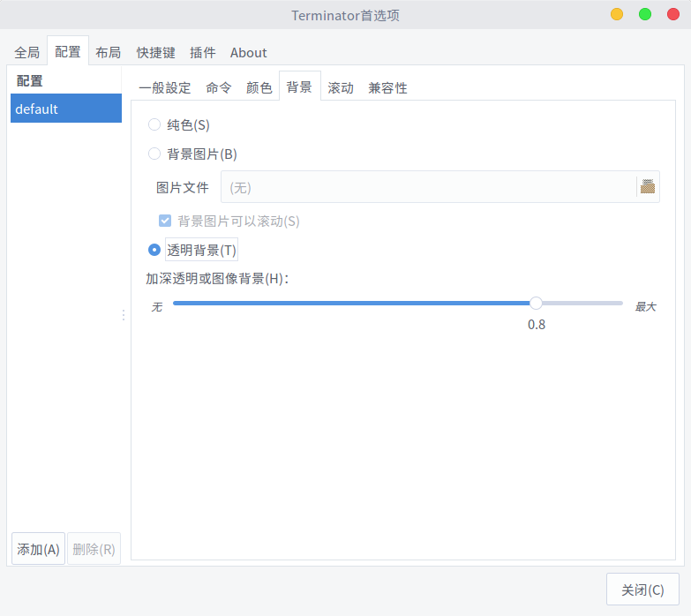
Task: Select the 背景 background sub-tab
Action: click(300, 86)
